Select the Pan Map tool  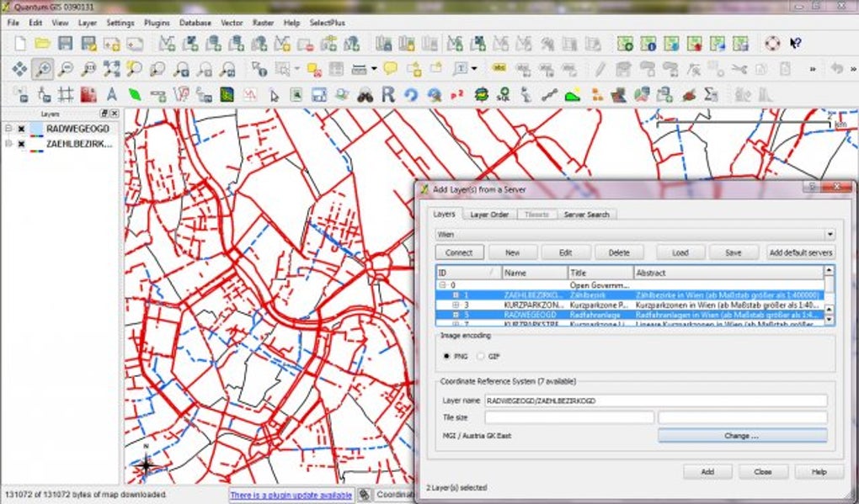coord(19,69)
